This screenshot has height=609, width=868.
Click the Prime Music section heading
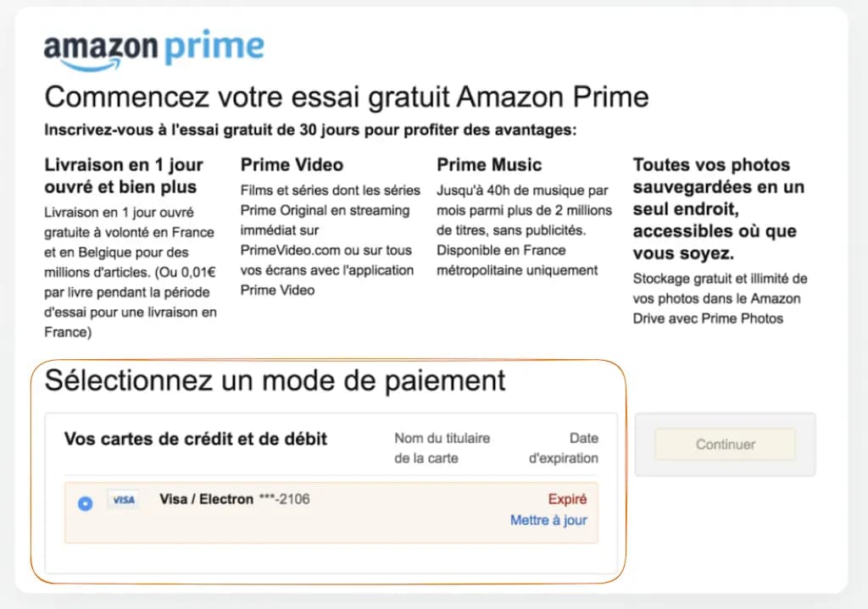[489, 164]
